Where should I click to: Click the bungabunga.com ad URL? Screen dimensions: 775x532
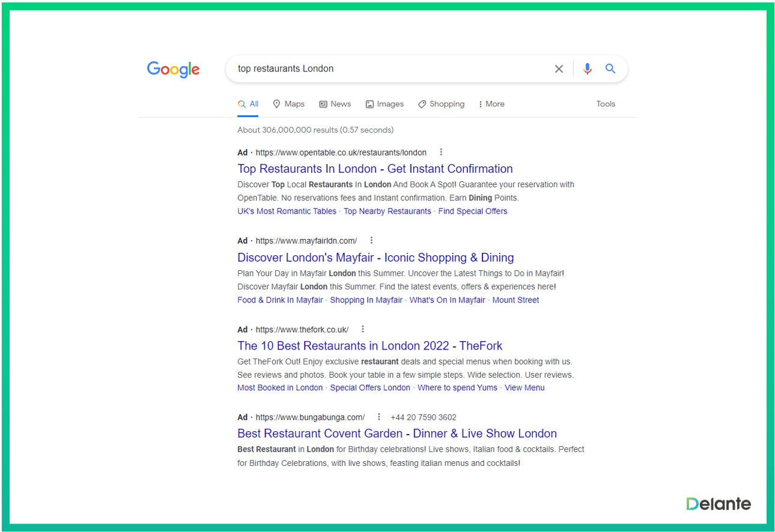point(311,417)
